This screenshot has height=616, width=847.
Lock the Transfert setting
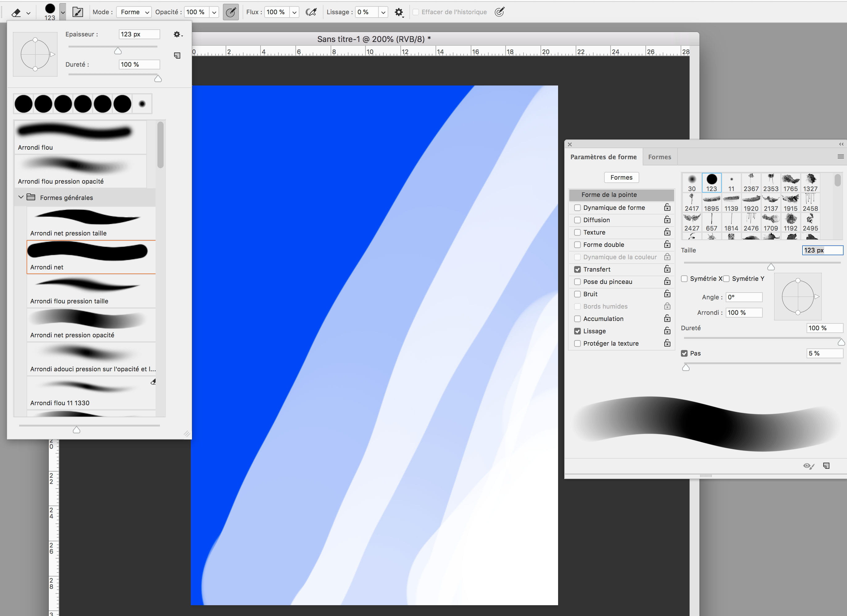click(x=667, y=269)
